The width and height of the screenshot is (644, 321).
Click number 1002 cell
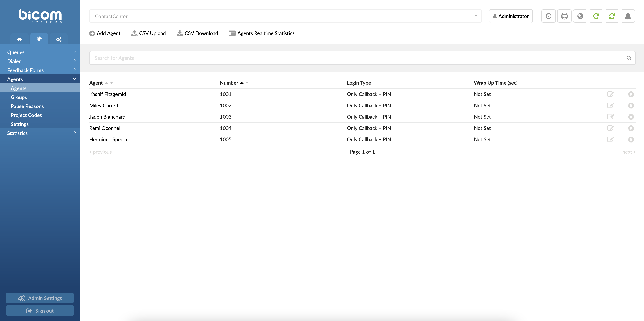pyautogui.click(x=226, y=105)
